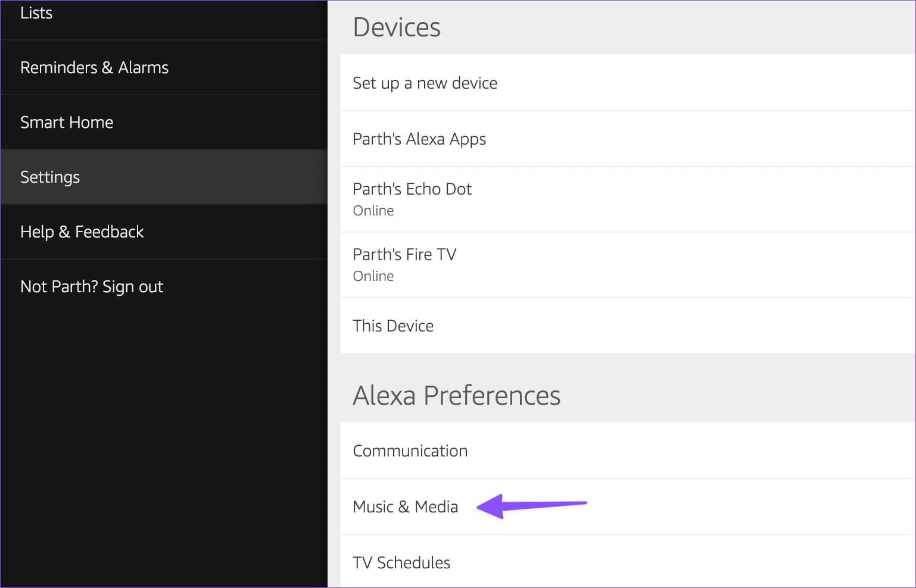
Task: Open Smart Home in the sidebar
Action: [x=67, y=123]
